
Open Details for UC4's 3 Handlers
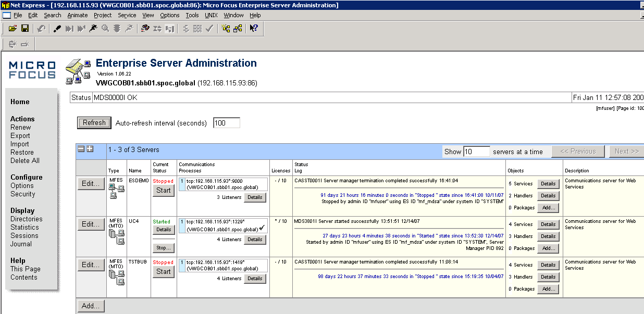point(548,236)
